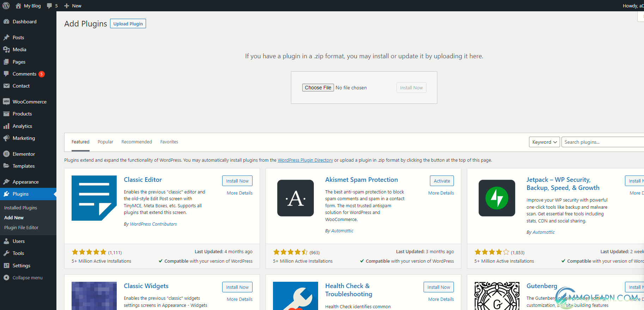Screen dimensions: 644x310
Task: Click the Marketing megaphone icon
Action: click(6, 138)
